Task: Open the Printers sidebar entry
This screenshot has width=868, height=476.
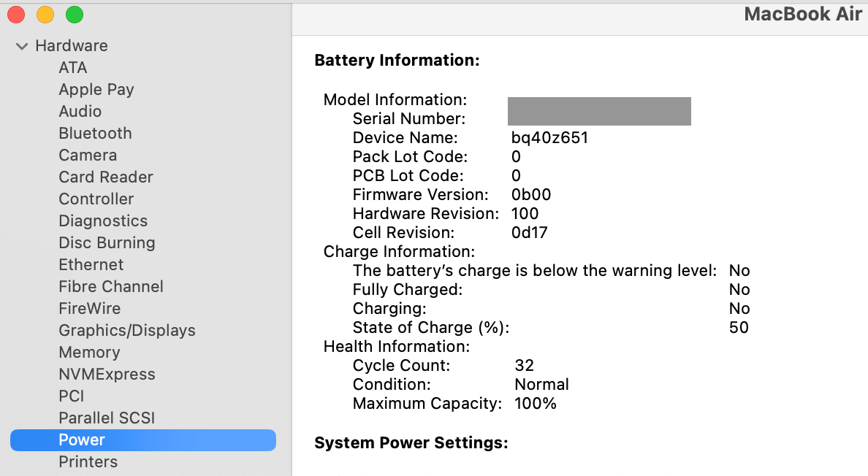Action: (x=88, y=461)
